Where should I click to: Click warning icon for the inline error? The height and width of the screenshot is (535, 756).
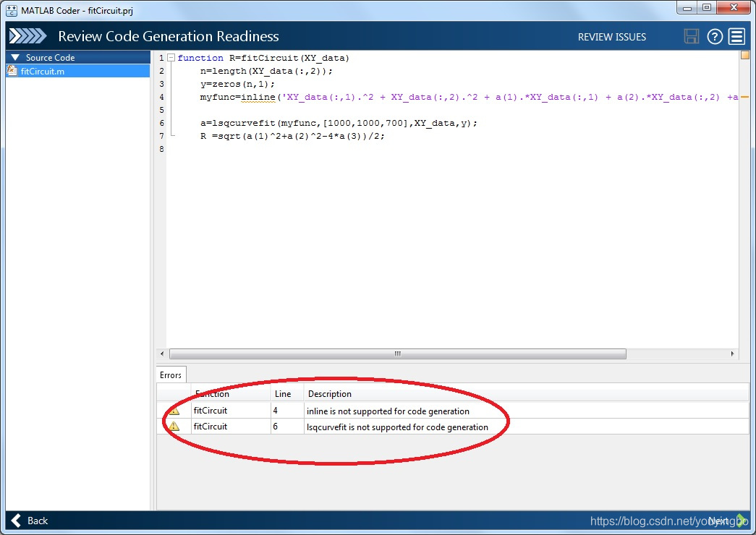174,411
